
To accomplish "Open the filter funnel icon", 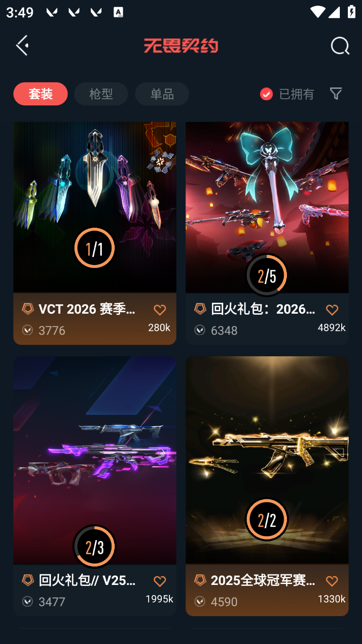I will 336,94.
